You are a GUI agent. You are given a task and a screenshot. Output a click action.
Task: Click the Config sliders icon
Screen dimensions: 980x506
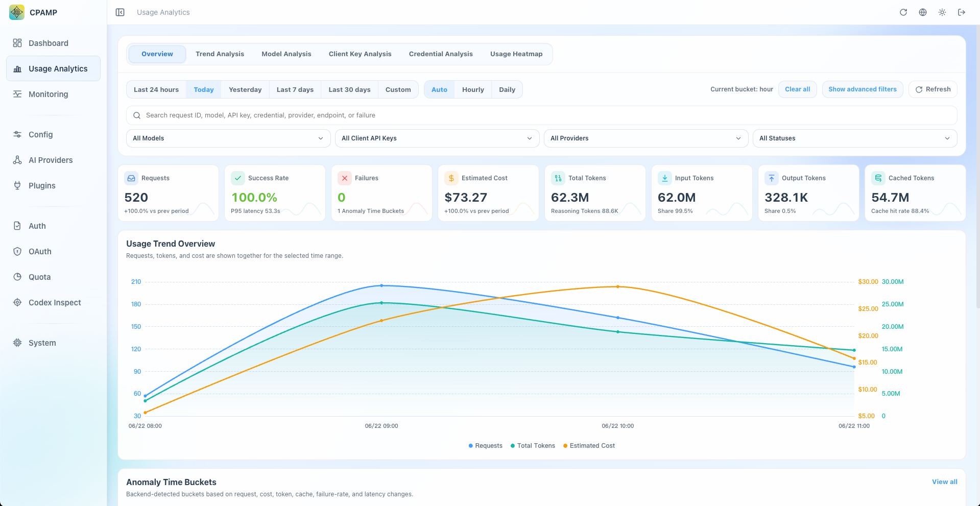(17, 134)
